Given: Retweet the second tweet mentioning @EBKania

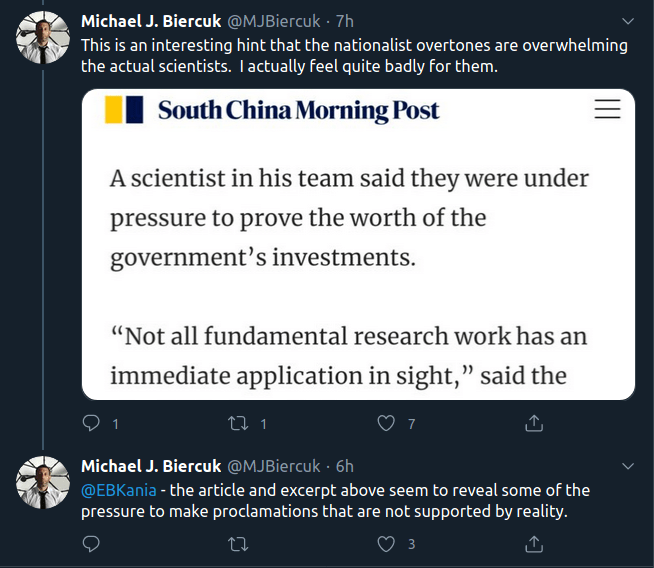Looking at the screenshot, I should point(238,544).
